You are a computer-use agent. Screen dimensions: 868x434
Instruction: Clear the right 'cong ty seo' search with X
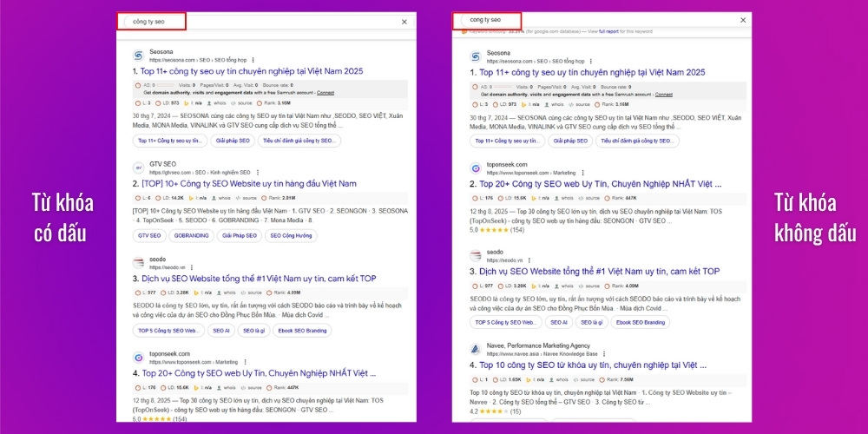coord(742,20)
